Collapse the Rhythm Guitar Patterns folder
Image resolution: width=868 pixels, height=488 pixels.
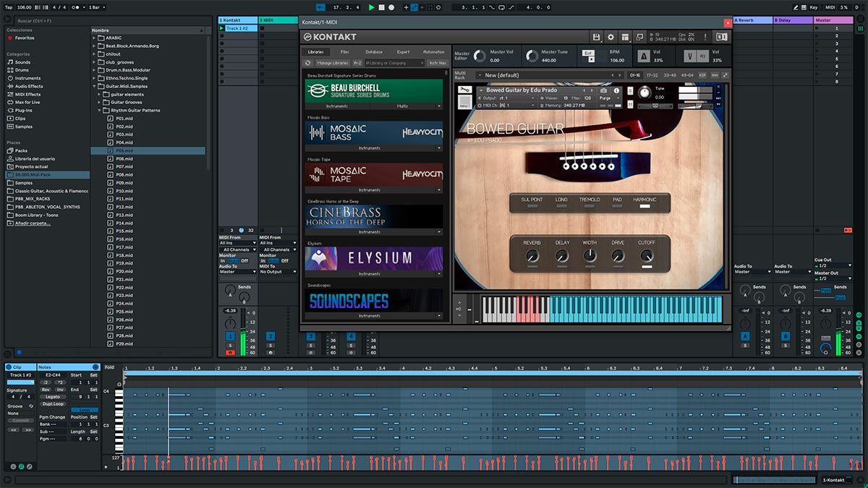point(100,110)
